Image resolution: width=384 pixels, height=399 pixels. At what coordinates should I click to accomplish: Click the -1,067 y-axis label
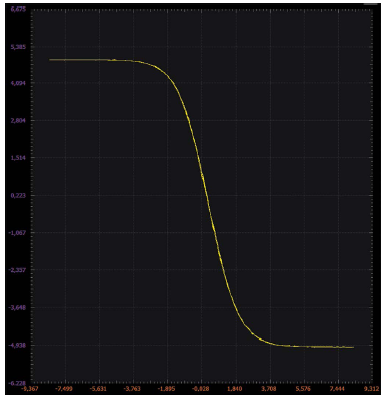18,232
